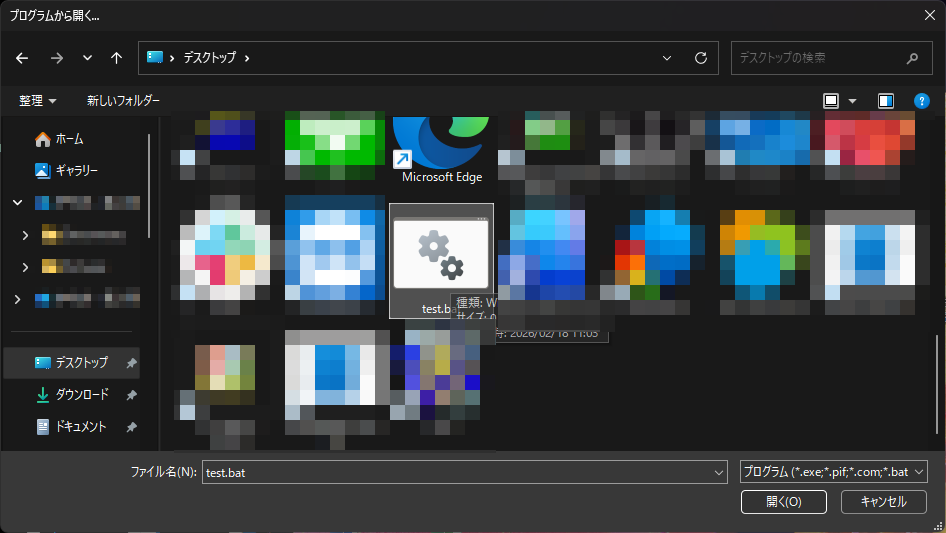Viewport: 946px width, 533px height.
Task: Click the Forward navigation arrow
Action: [x=56, y=58]
